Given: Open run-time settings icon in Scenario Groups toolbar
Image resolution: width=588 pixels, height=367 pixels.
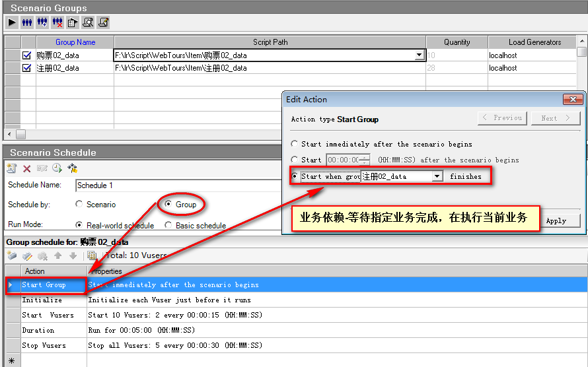Looking at the screenshot, I should coord(73,22).
